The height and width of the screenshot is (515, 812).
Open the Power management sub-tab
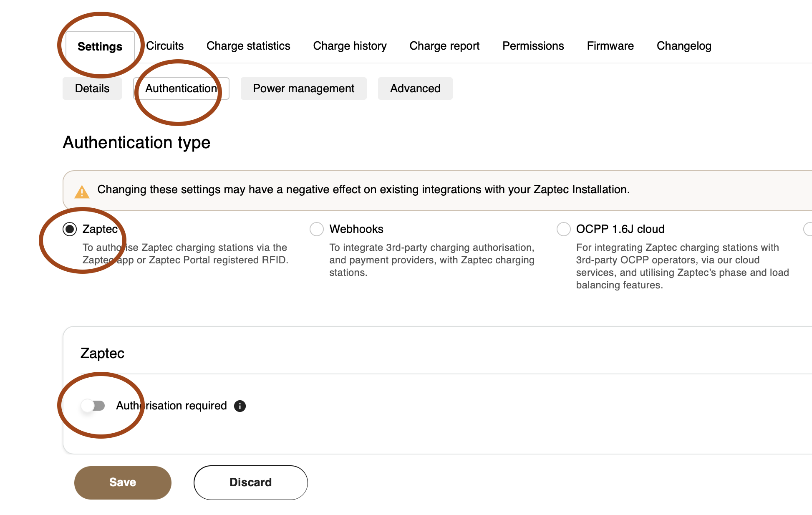[303, 88]
